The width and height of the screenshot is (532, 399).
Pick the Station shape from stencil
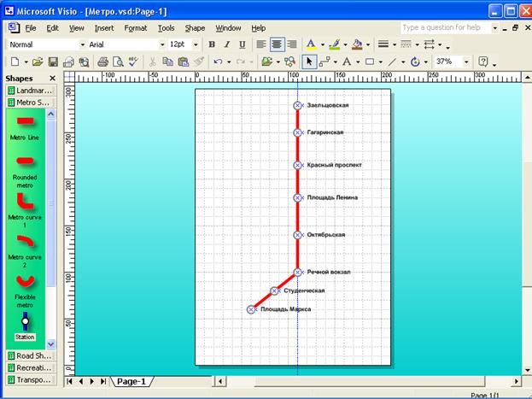tap(25, 322)
